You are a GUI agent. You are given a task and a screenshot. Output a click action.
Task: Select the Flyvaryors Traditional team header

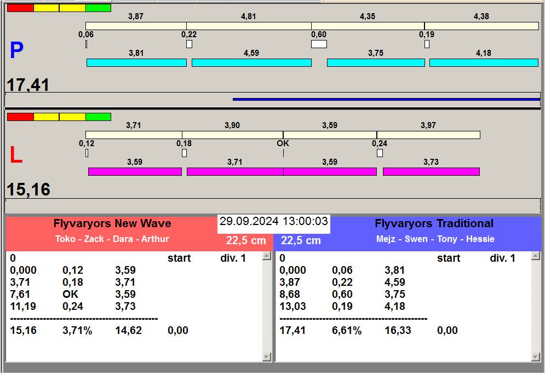point(434,223)
